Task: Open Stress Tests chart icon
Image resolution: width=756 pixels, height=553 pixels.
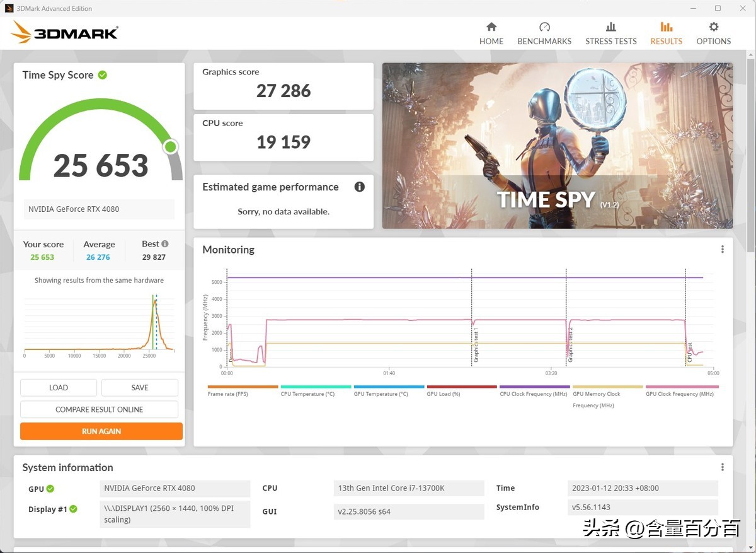Action: (x=610, y=27)
